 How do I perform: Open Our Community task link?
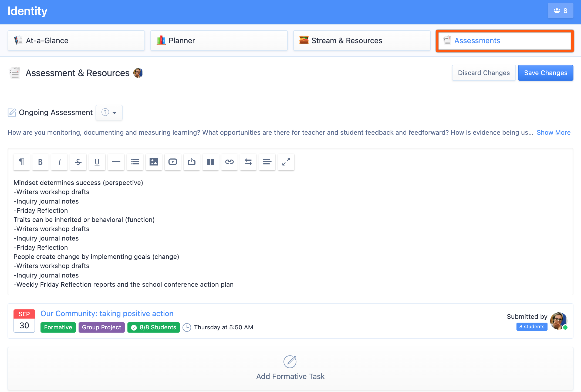pos(107,314)
